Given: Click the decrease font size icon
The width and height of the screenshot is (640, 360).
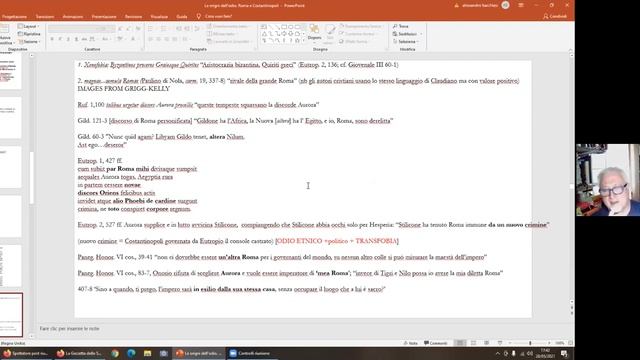Looking at the screenshot, I should pos(129,29).
